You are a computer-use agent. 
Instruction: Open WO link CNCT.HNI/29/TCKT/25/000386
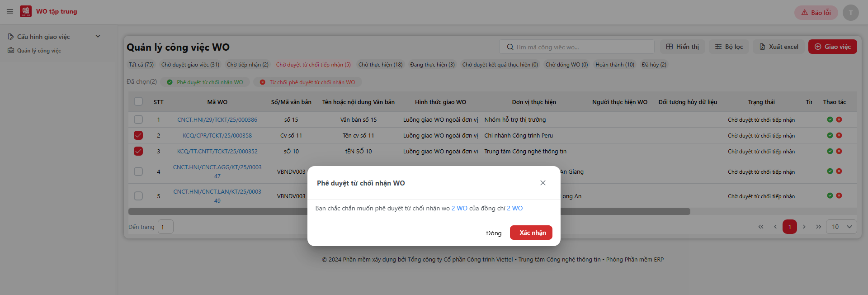point(217,120)
